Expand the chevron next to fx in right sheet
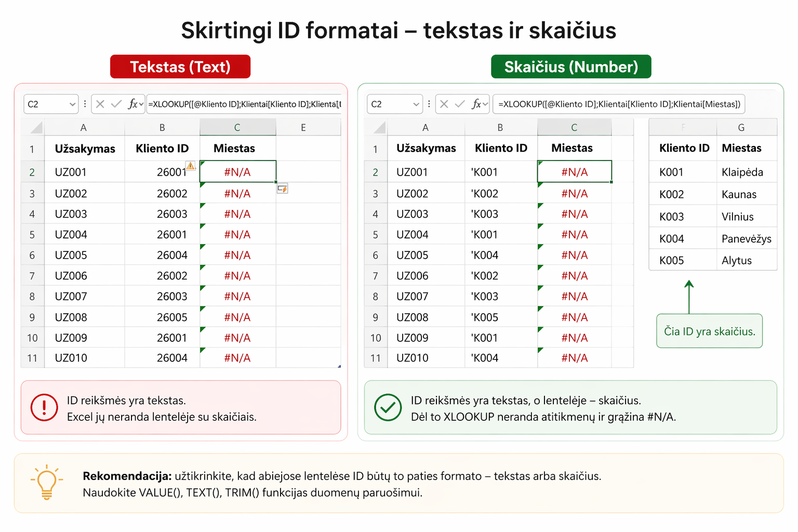Image resolution: width=798 pixels, height=532 pixels. 485,104
